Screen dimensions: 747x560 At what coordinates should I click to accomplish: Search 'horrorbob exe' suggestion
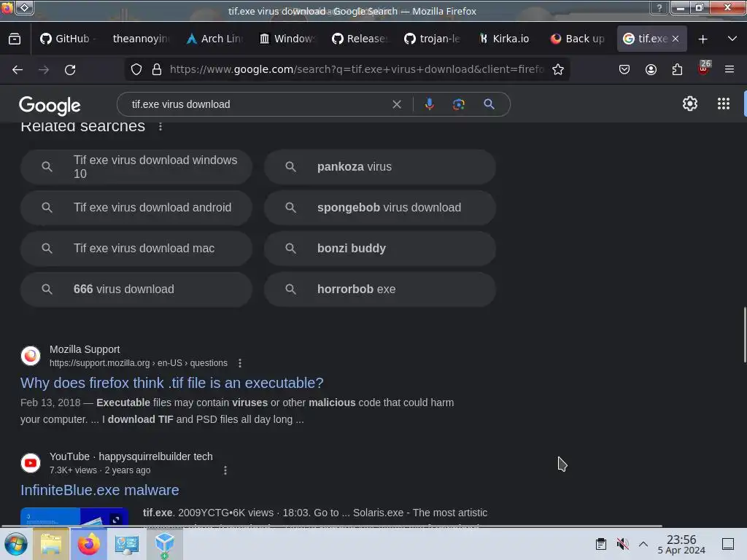pyautogui.click(x=380, y=289)
